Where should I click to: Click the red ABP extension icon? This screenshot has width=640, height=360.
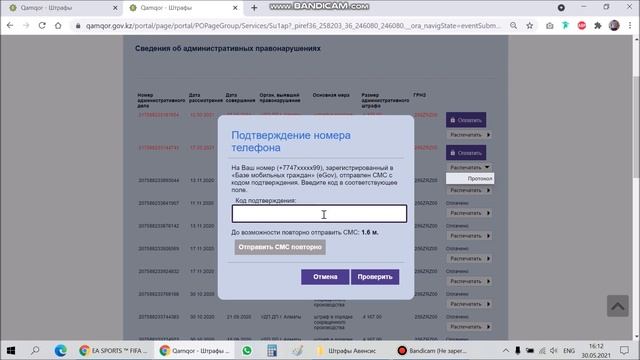582,26
